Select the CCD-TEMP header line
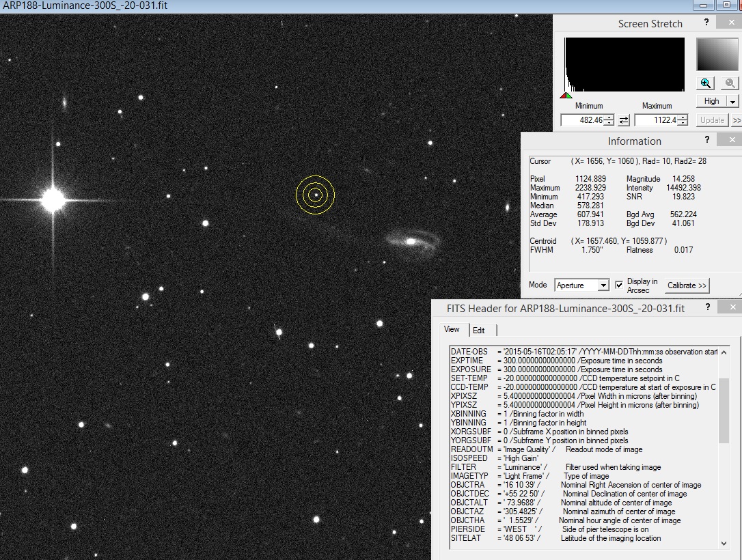This screenshot has height=560, width=742. point(583,387)
